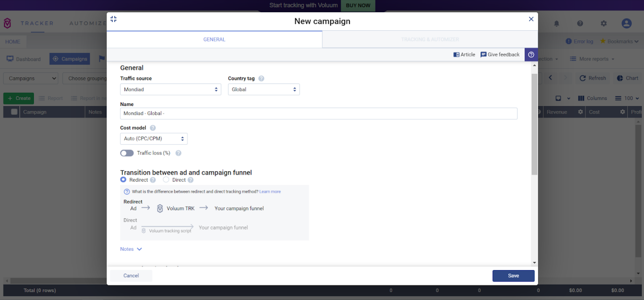The image size is (644, 300).
Task: Expand the Notes section
Action: click(131, 249)
